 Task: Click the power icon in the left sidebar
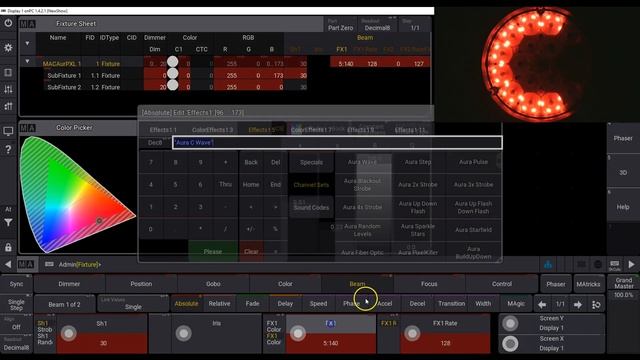pos(8,23)
